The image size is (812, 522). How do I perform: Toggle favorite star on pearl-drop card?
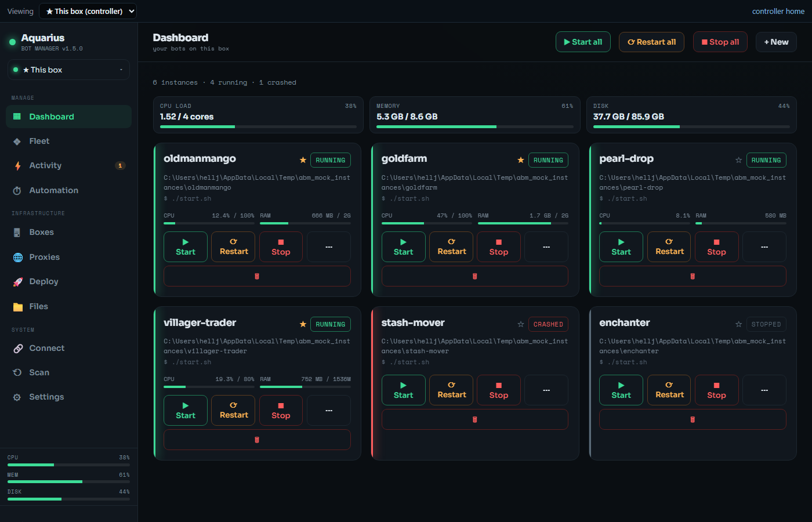(738, 160)
